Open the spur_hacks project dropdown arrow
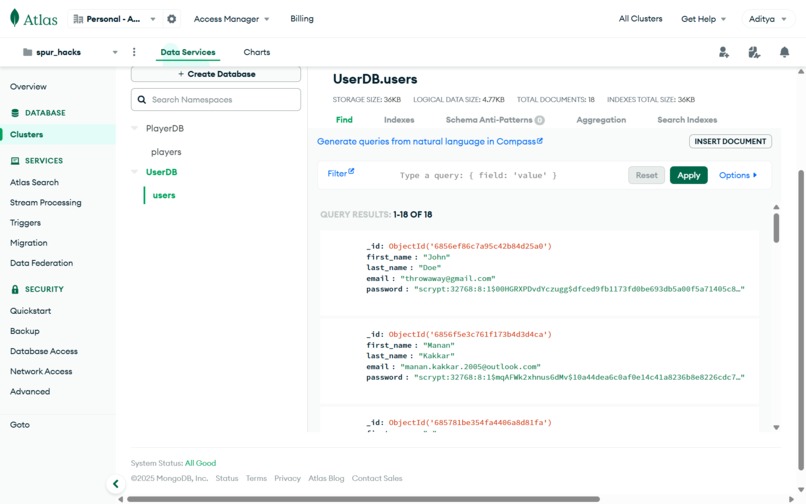The height and width of the screenshot is (504, 806). coord(115,52)
